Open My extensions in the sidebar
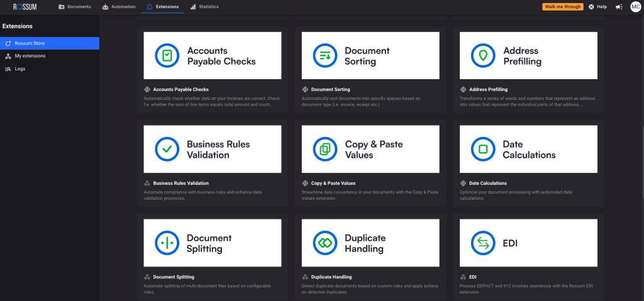Viewport: 644px width, 301px height. click(49, 56)
